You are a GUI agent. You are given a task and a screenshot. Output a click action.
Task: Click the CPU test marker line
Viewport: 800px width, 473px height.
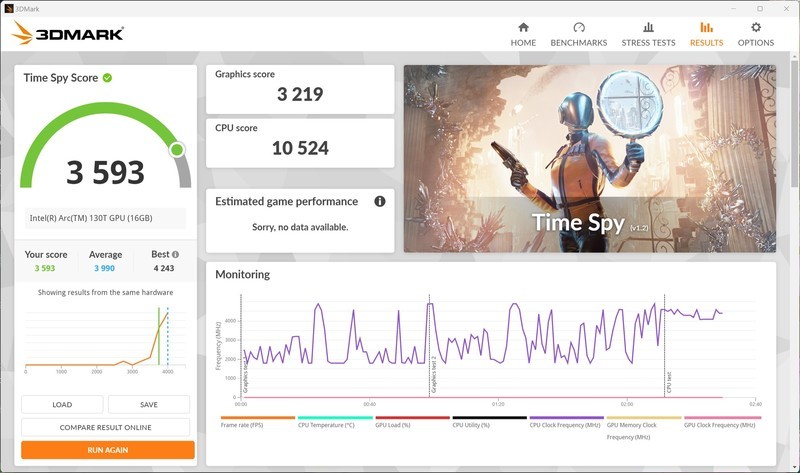point(664,346)
